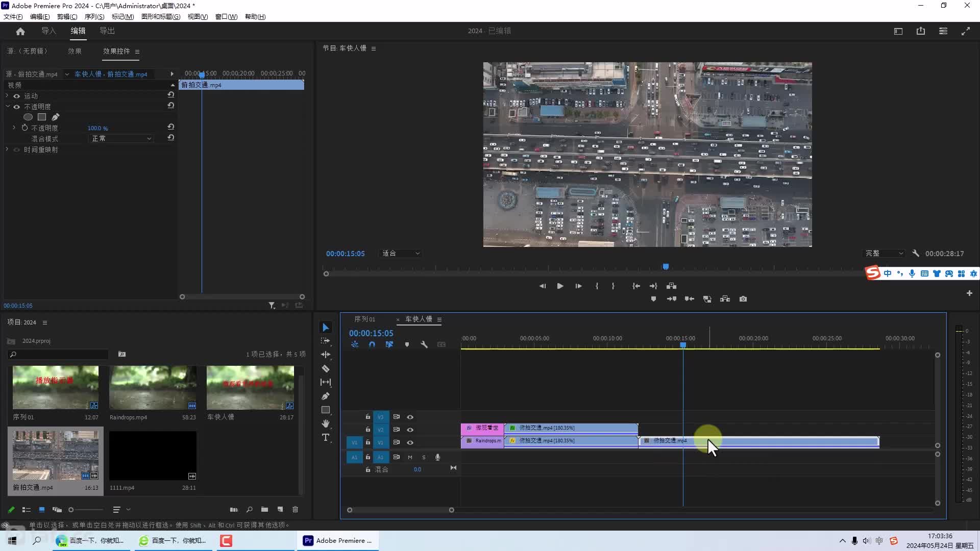Select the Hand tool

tap(326, 423)
